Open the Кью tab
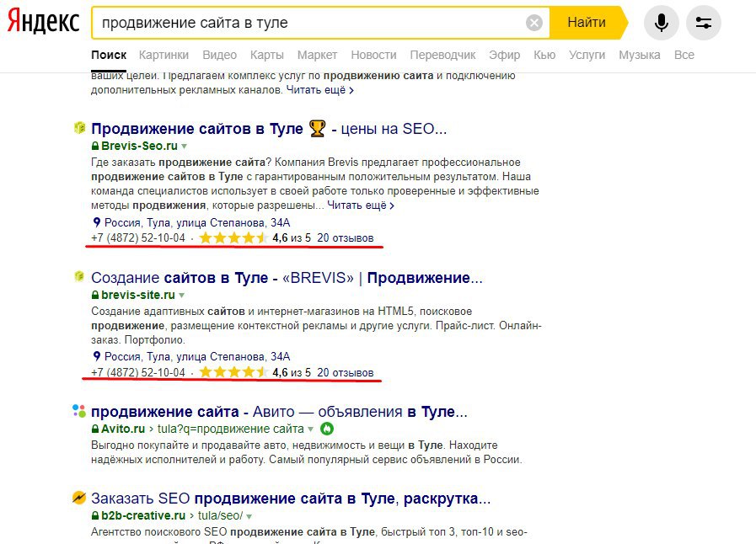 [544, 55]
